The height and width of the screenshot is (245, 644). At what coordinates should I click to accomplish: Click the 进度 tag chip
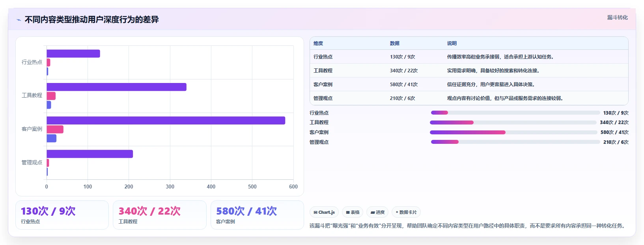377,212
